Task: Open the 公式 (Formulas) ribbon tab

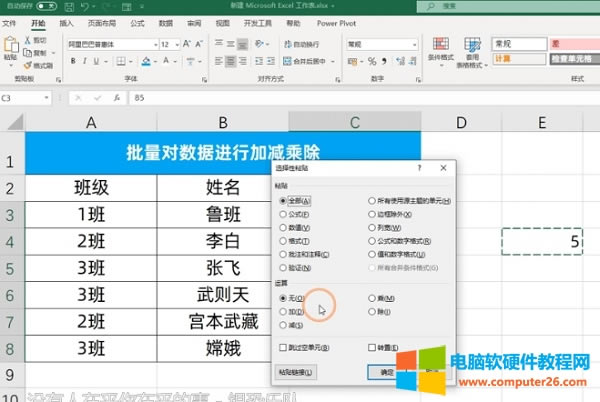Action: pyautogui.click(x=137, y=21)
